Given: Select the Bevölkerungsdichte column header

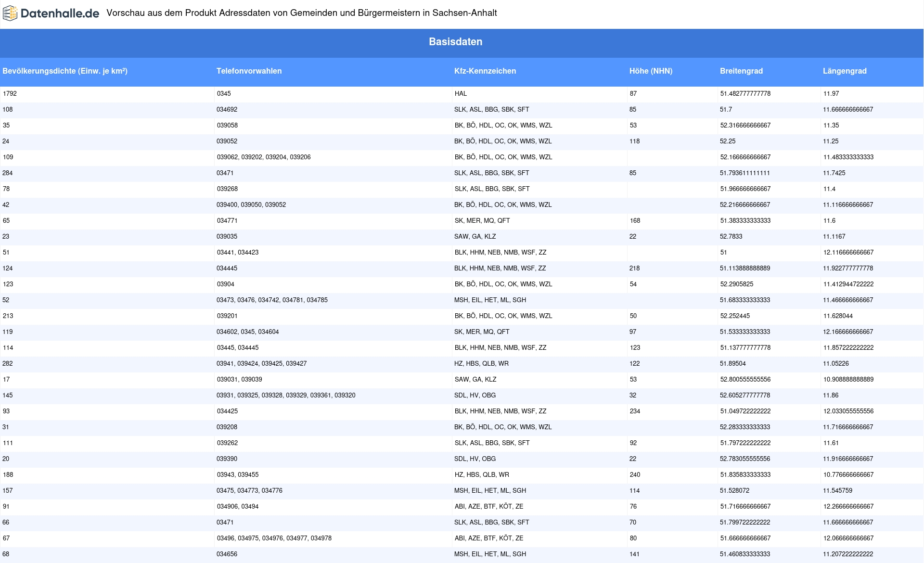Looking at the screenshot, I should pyautogui.click(x=65, y=71).
